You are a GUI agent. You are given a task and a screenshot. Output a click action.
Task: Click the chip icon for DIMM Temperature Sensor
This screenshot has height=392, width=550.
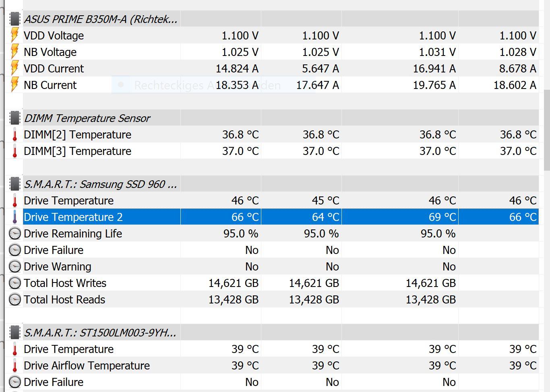14,118
